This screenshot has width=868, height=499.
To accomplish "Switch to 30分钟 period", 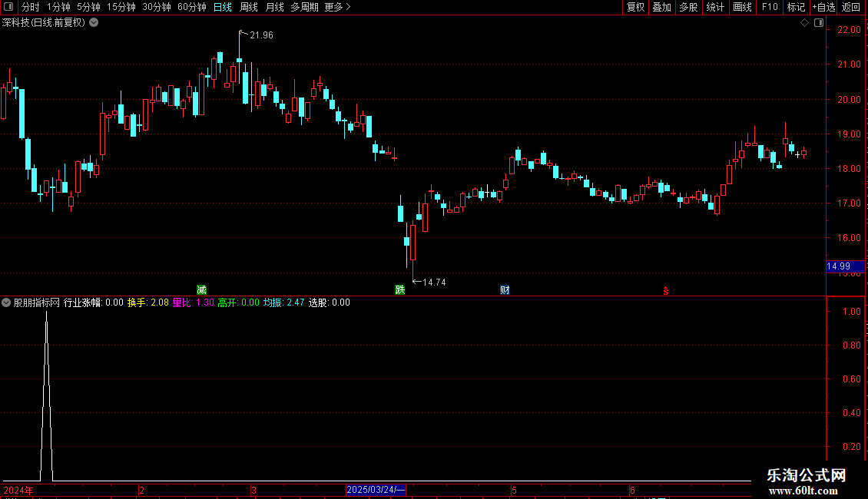I will click(156, 7).
